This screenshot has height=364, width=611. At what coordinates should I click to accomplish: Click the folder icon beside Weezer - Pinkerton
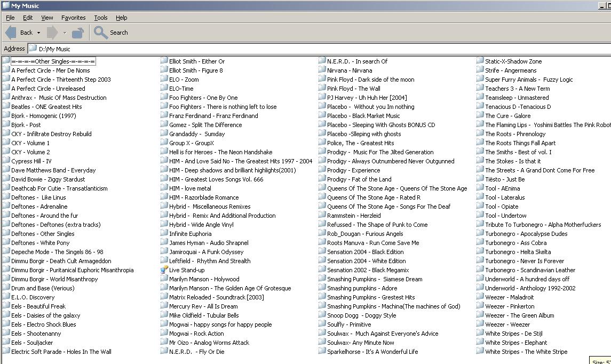(x=480, y=306)
